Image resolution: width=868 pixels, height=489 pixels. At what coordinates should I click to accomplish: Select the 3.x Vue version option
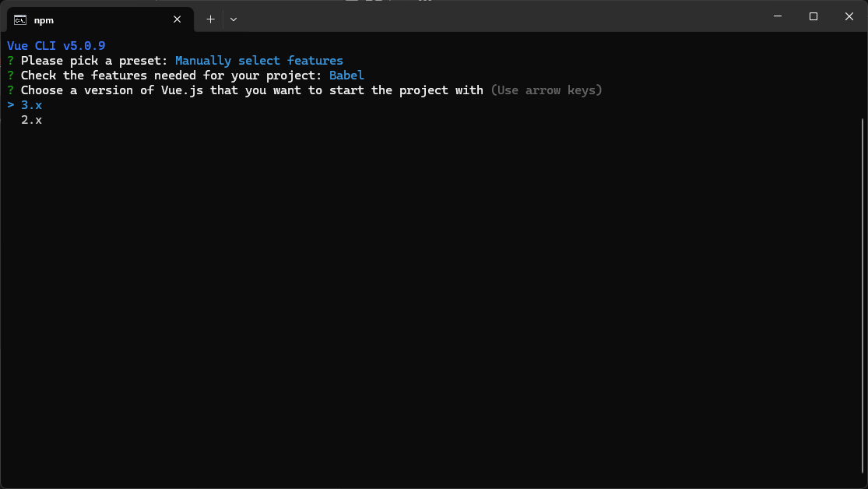click(31, 105)
